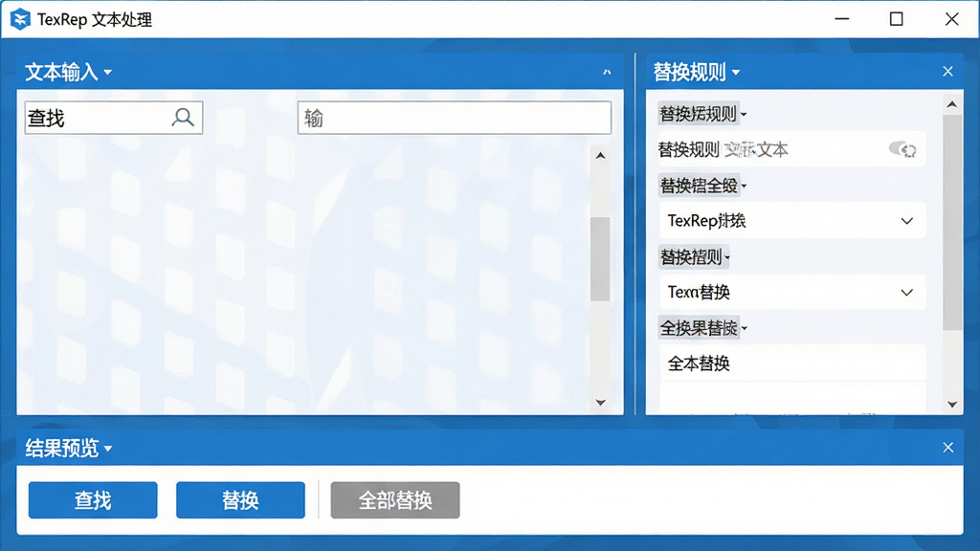Screen dimensions: 980x551
Task: Click the 输 text input field
Action: click(455, 118)
